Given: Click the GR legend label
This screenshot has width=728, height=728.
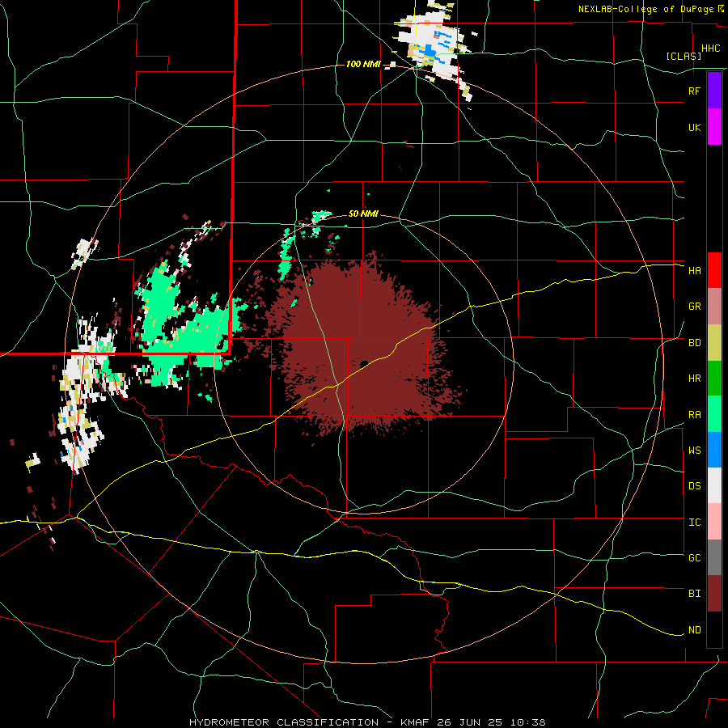Looking at the screenshot, I should [x=694, y=307].
